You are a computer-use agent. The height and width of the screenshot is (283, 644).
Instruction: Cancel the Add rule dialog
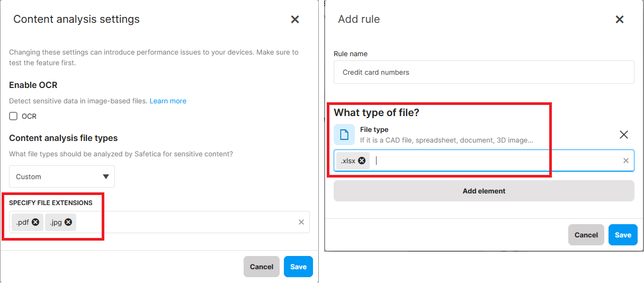point(586,235)
